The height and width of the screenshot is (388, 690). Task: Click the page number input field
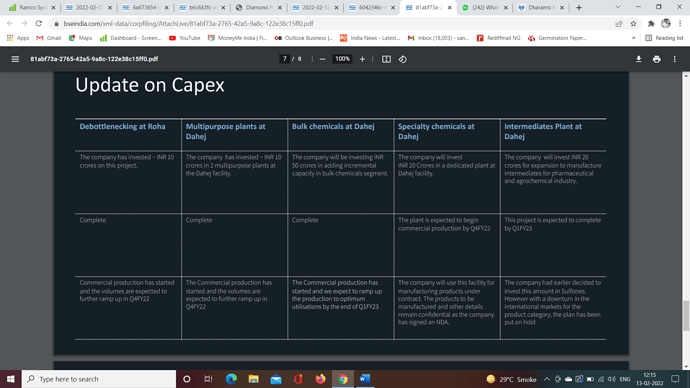pos(284,59)
